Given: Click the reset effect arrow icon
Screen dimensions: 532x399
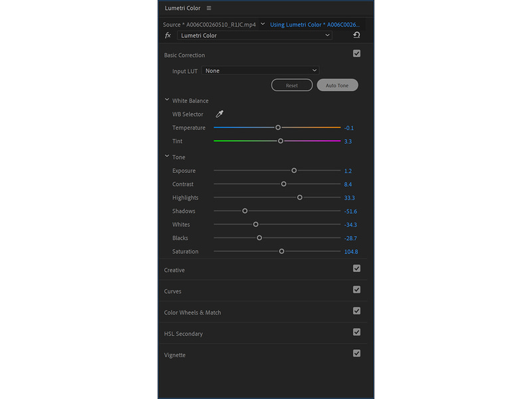Looking at the screenshot, I should 356,35.
